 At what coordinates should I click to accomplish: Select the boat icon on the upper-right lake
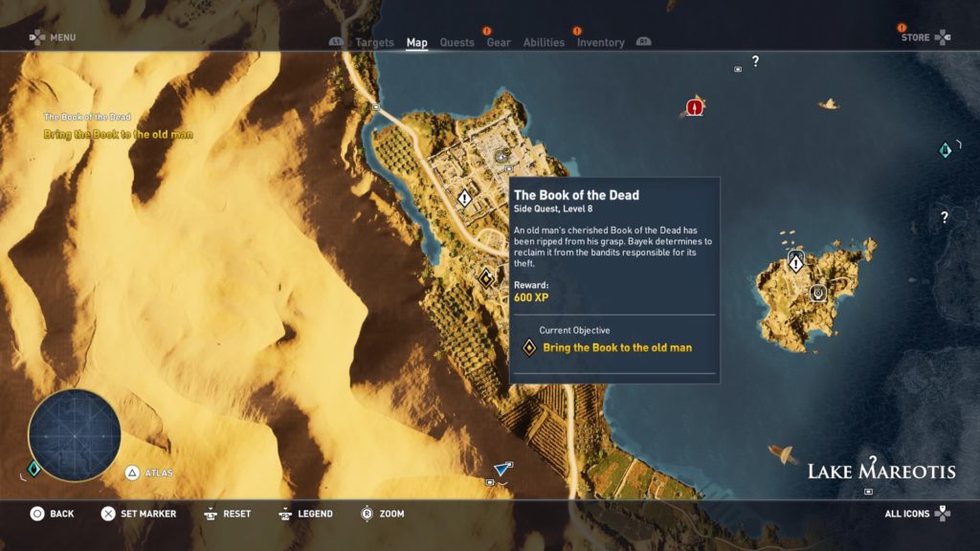click(829, 103)
